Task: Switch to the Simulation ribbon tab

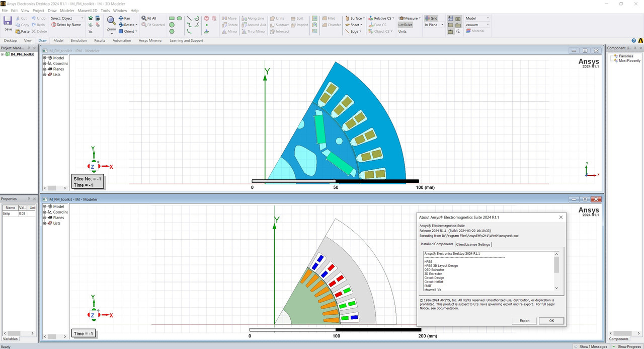Action: point(78,40)
